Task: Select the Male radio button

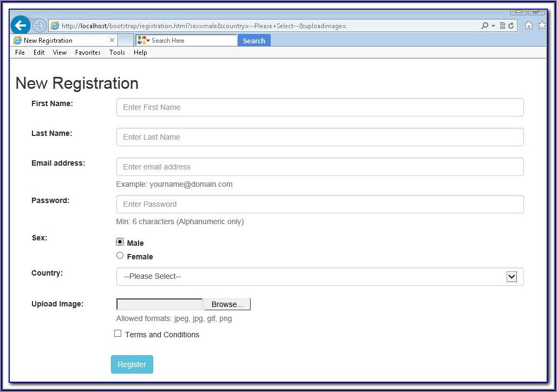Action: tap(120, 242)
